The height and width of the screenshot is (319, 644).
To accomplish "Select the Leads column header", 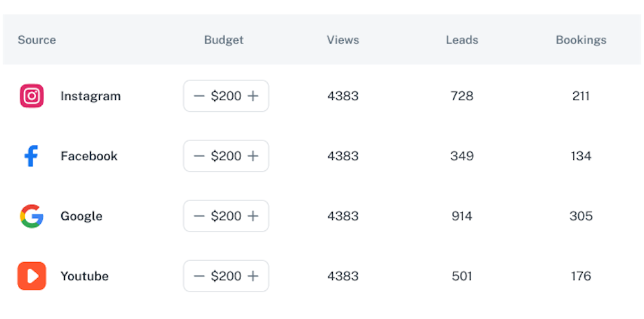I will tap(462, 40).
